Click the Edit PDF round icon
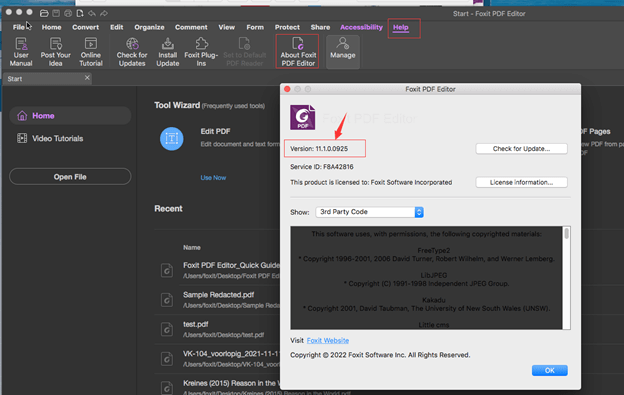Viewport: 624px width, 395px height. click(172, 138)
